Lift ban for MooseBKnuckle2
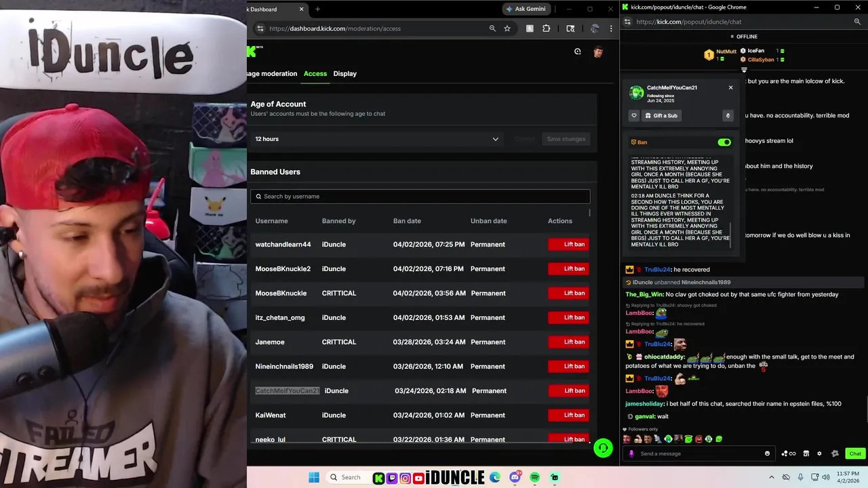The height and width of the screenshot is (488, 868). pos(568,268)
